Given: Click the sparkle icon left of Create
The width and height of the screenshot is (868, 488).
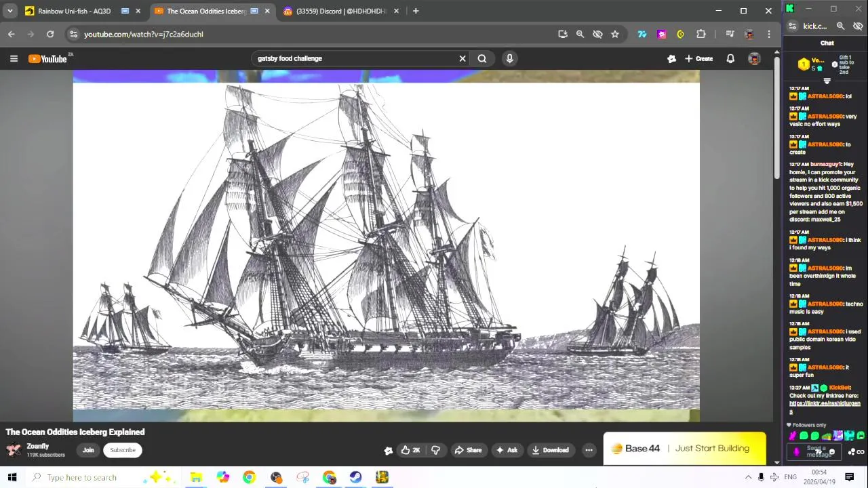Looking at the screenshot, I should click(x=671, y=59).
